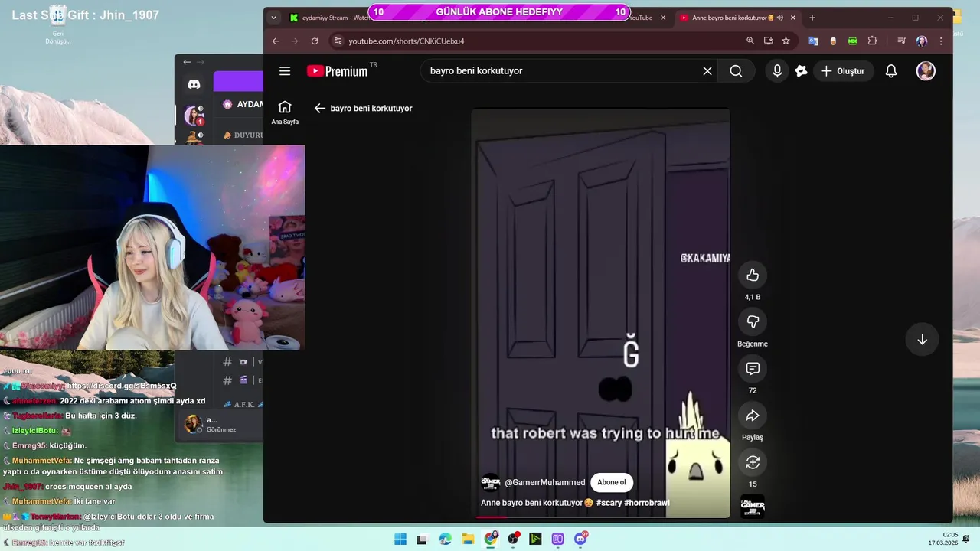Viewport: 980px width, 551px height.
Task: Like the short with thumbs up
Action: [753, 275]
